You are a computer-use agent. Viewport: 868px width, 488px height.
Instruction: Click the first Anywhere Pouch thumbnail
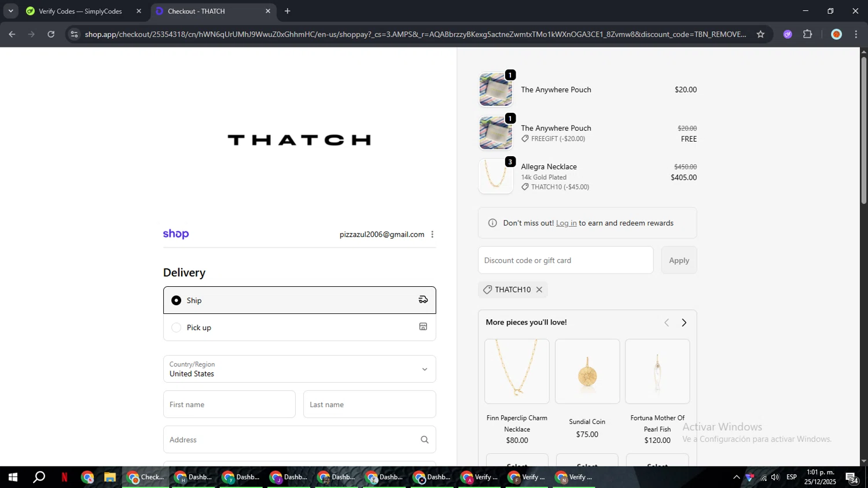(x=496, y=90)
